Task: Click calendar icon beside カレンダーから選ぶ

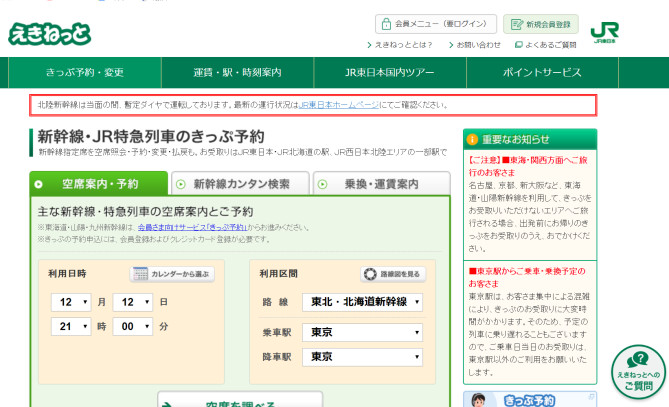Action: coord(140,274)
